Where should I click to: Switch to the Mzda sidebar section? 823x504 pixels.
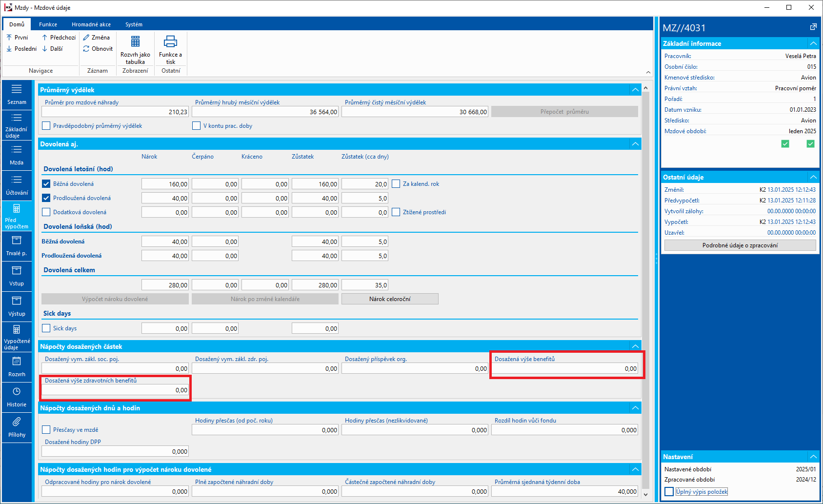pyautogui.click(x=17, y=155)
